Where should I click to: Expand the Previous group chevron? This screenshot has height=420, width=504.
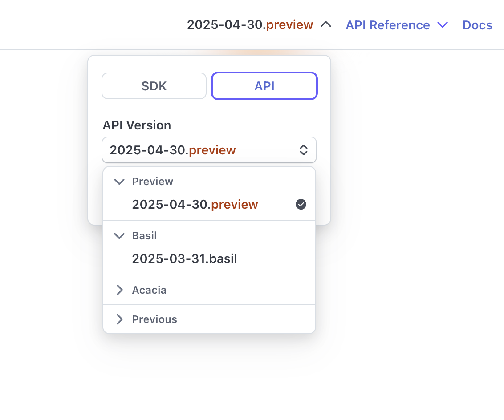pyautogui.click(x=119, y=319)
